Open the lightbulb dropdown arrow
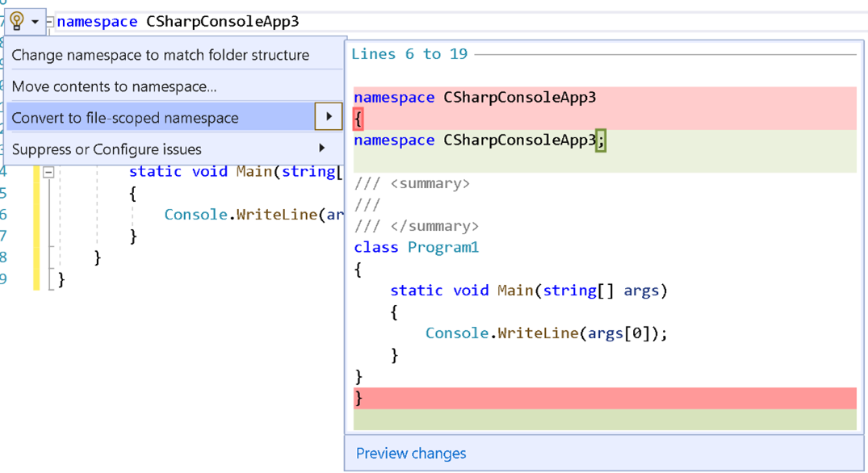 point(35,22)
